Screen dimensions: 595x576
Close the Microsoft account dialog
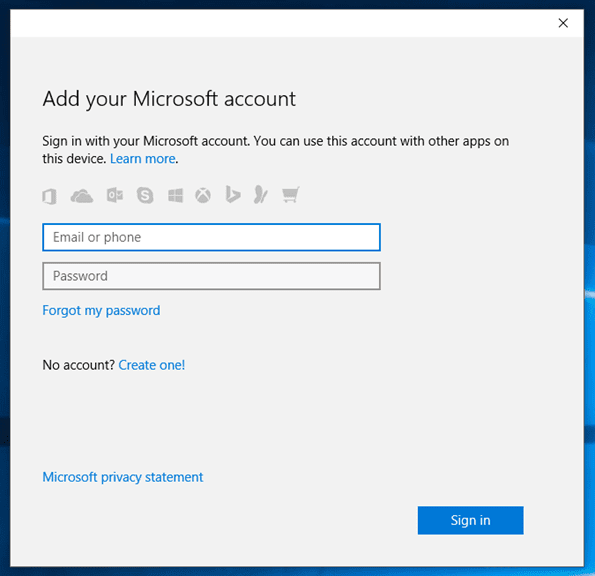[563, 23]
